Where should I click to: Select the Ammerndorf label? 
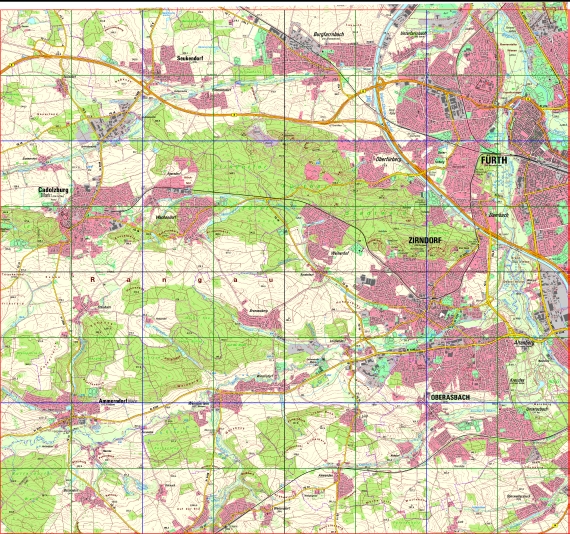[113, 401]
